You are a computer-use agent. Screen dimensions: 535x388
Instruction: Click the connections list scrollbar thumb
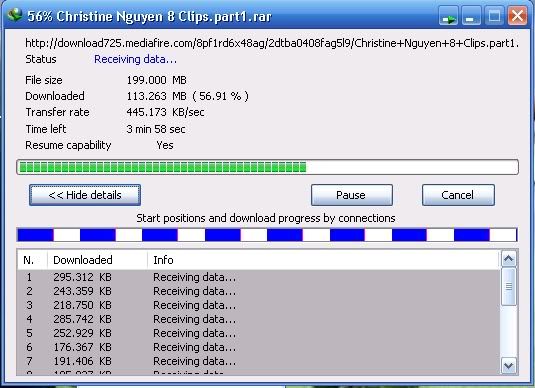tap(509, 287)
